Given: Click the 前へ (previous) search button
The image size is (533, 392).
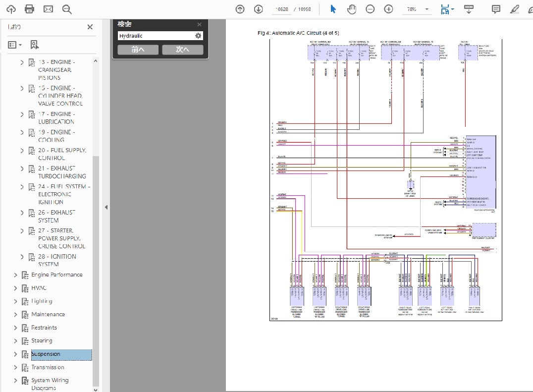Looking at the screenshot, I should point(138,50).
